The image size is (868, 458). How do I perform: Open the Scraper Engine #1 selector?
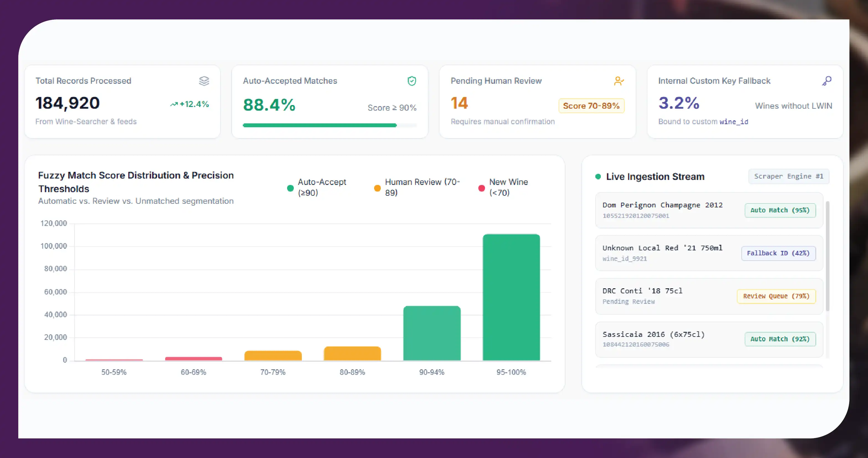788,176
